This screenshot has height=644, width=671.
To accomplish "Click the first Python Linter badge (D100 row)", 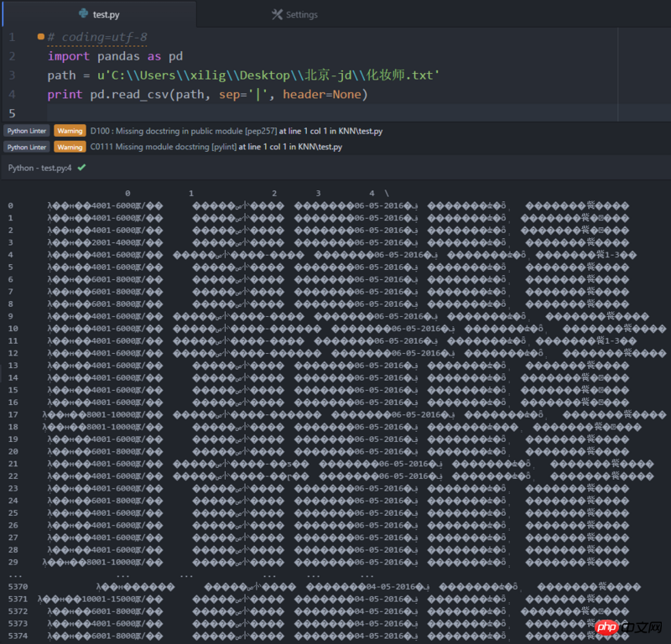I will [27, 131].
